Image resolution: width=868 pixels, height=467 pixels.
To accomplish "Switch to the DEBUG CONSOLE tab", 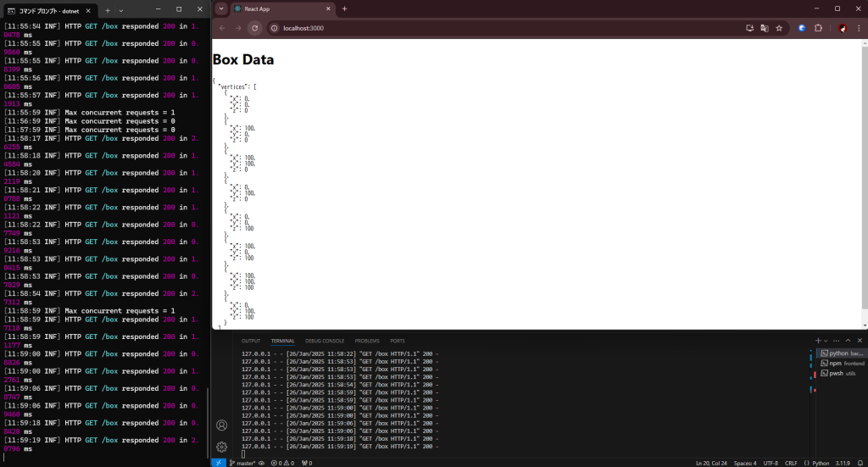I will 325,341.
